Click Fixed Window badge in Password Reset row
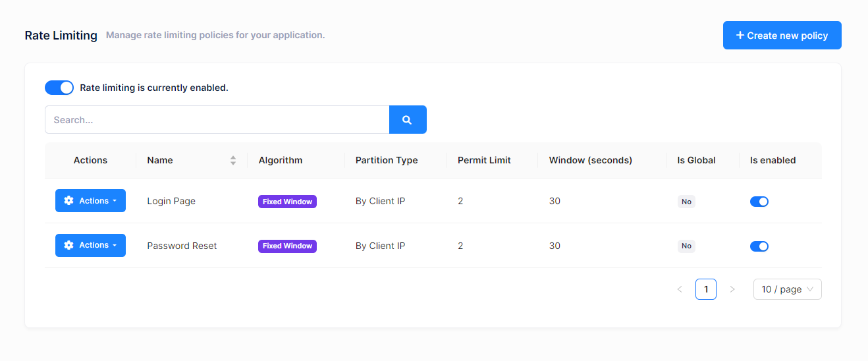Screen dimensions: 868x361 (x=287, y=246)
